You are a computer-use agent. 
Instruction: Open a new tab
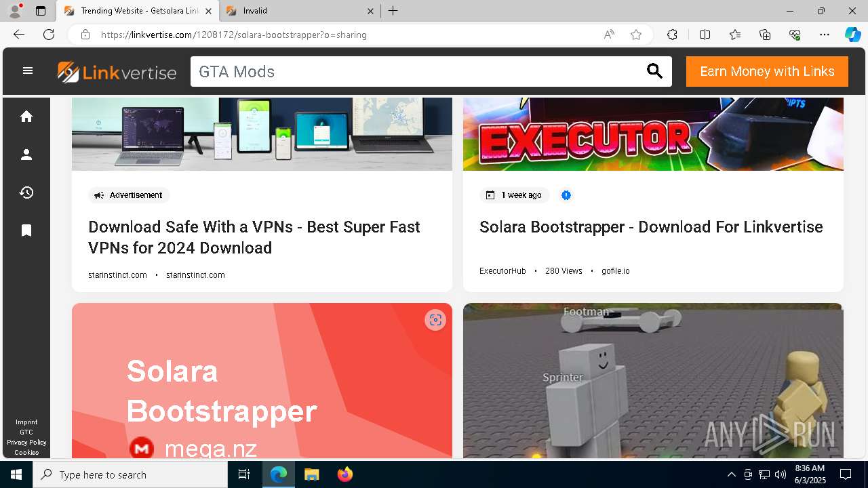pyautogui.click(x=393, y=11)
